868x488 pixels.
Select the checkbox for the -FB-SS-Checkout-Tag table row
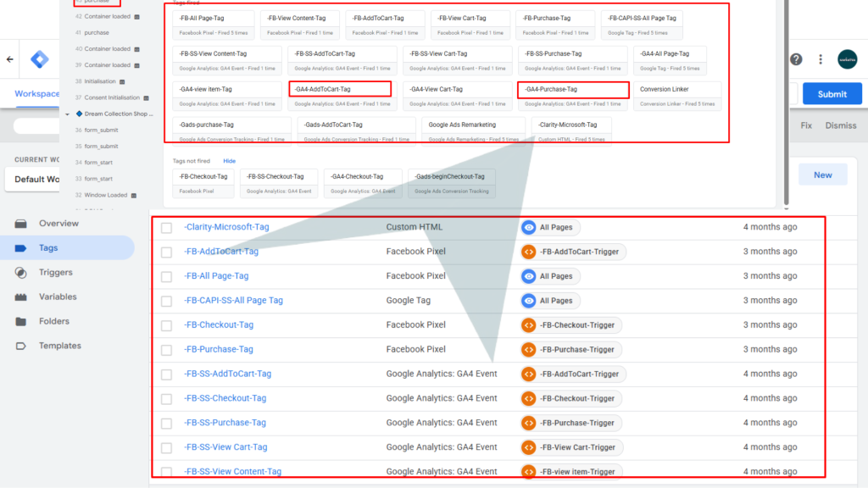(167, 398)
